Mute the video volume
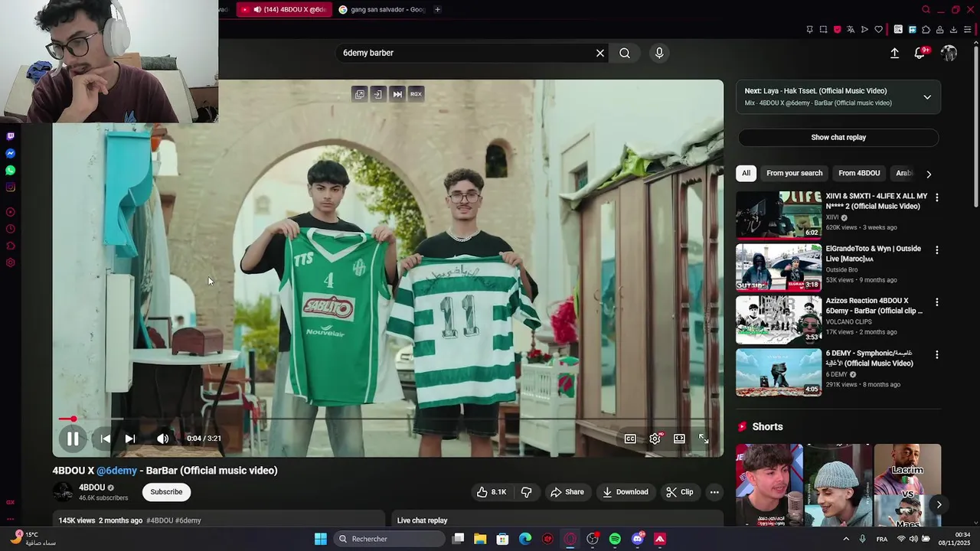This screenshot has width=980, height=551. 163,439
